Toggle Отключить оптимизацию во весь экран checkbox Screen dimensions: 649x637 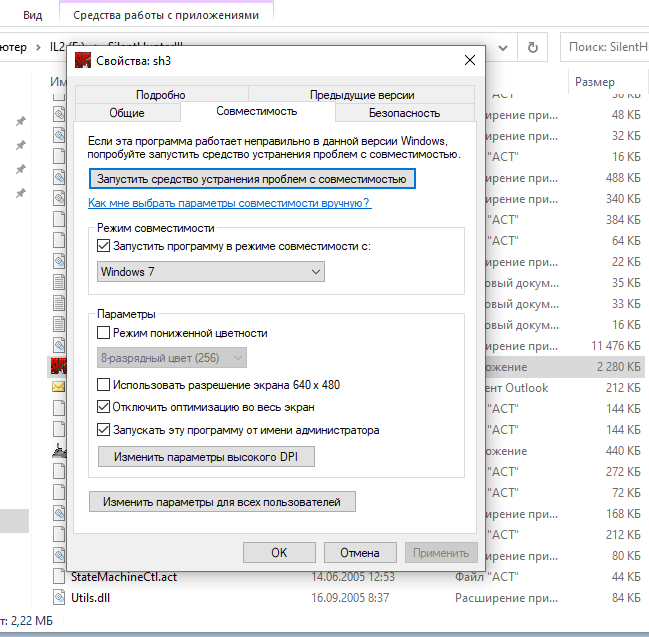[103, 407]
